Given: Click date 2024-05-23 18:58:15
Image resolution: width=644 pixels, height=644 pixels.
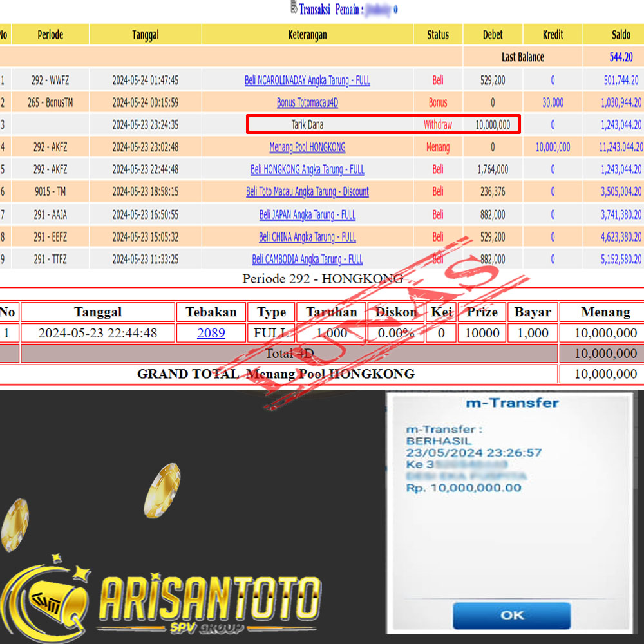Looking at the screenshot, I should (x=146, y=191).
